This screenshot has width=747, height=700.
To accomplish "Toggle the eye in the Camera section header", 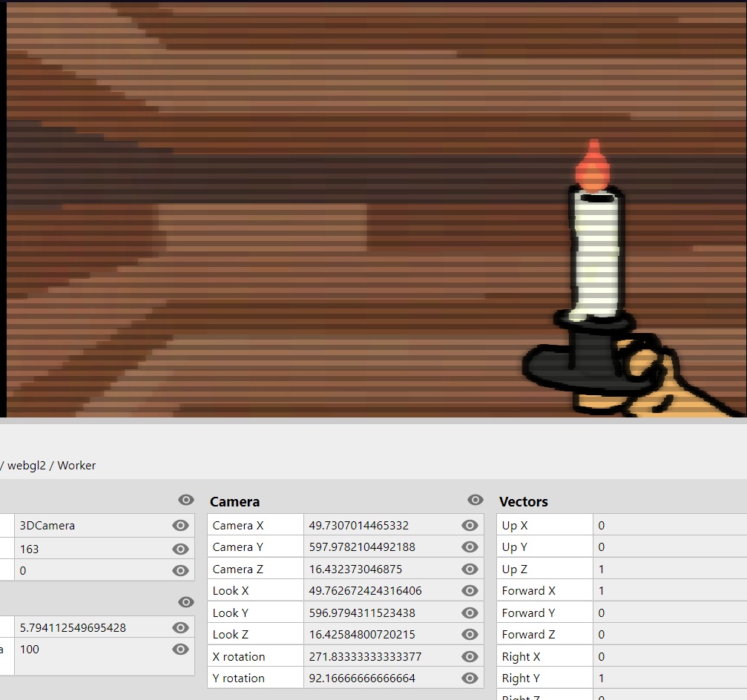I will pos(475,501).
